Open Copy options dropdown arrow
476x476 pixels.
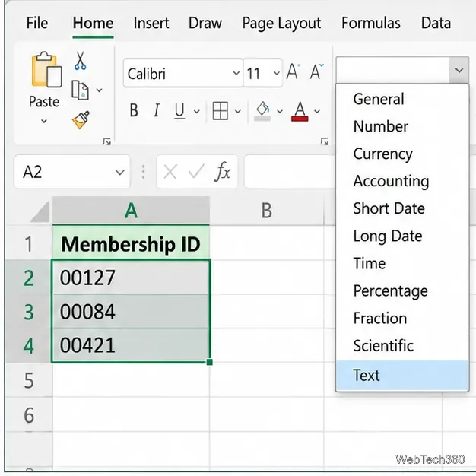tap(99, 90)
